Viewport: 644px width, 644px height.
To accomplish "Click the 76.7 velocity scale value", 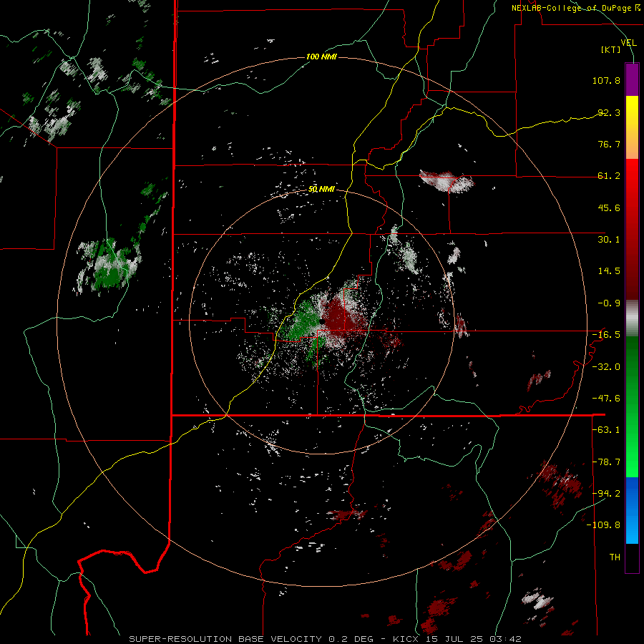I will click(609, 144).
